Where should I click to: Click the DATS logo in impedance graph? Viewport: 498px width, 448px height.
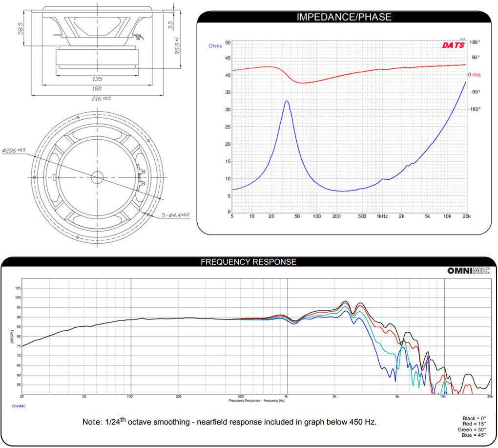[454, 45]
